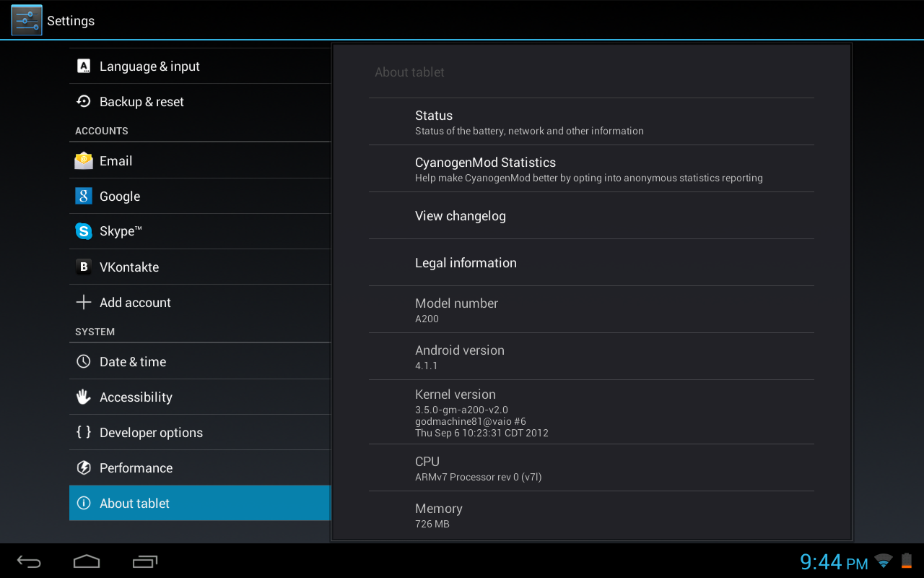This screenshot has width=924, height=578.
Task: Tap the 9:44 PM clock
Action: click(834, 561)
